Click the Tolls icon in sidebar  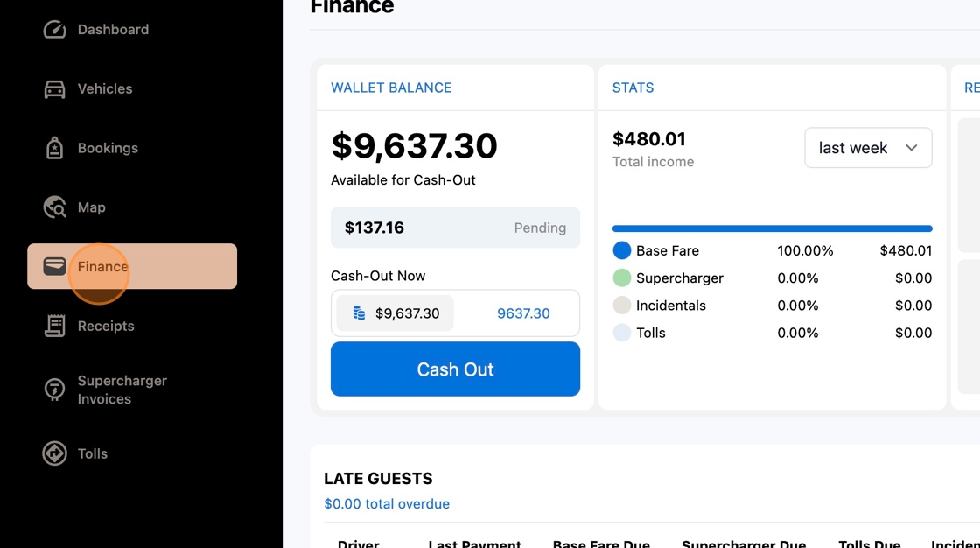(x=54, y=453)
